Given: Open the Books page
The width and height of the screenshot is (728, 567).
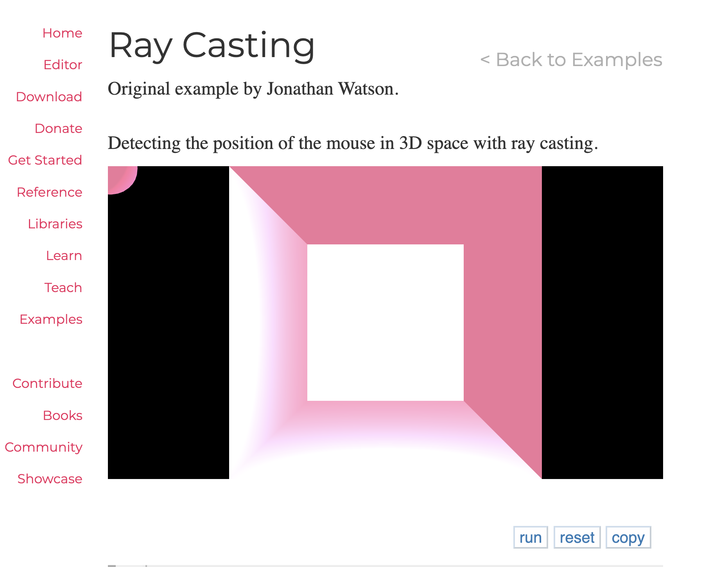Looking at the screenshot, I should pos(63,415).
